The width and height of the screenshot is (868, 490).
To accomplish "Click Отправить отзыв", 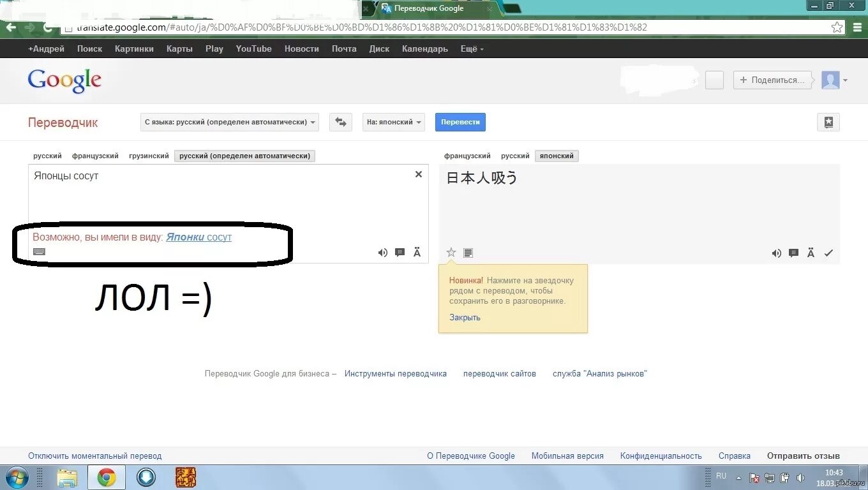I will 804,456.
